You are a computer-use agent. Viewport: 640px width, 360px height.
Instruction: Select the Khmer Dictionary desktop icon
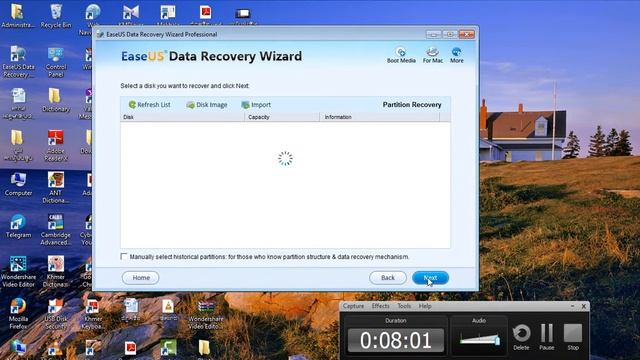click(56, 272)
